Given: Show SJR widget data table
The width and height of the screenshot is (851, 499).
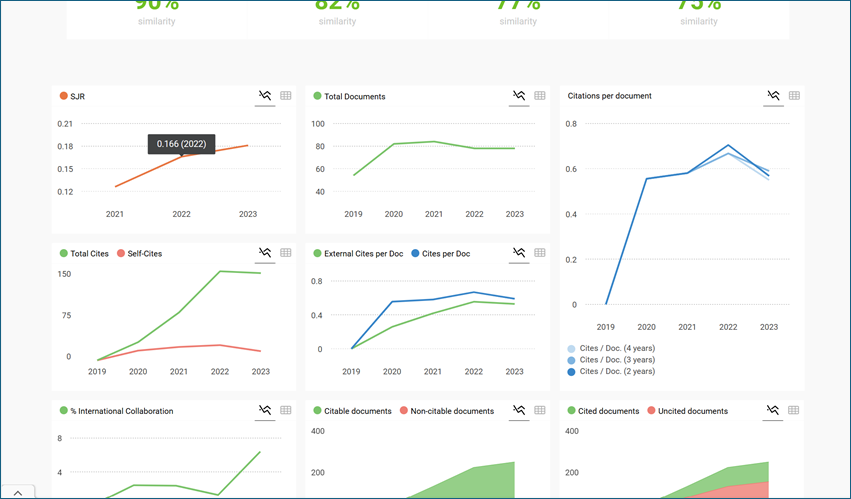Looking at the screenshot, I should pos(286,96).
